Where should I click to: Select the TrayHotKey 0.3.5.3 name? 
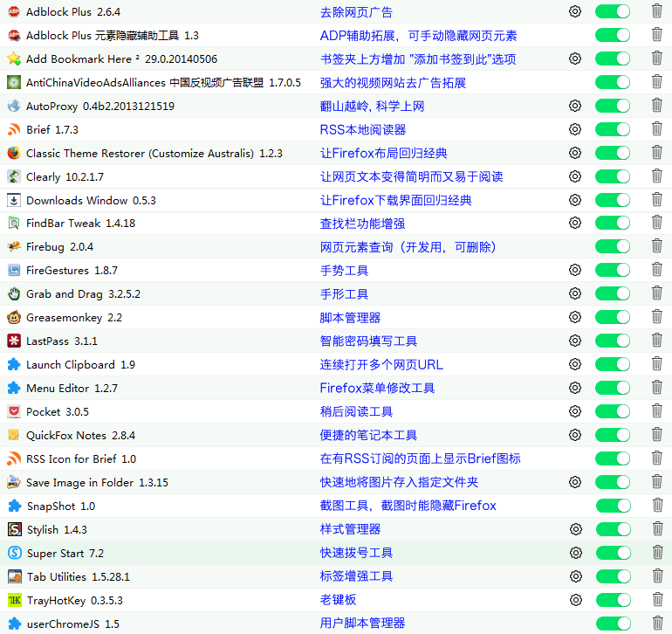pyautogui.click(x=75, y=601)
